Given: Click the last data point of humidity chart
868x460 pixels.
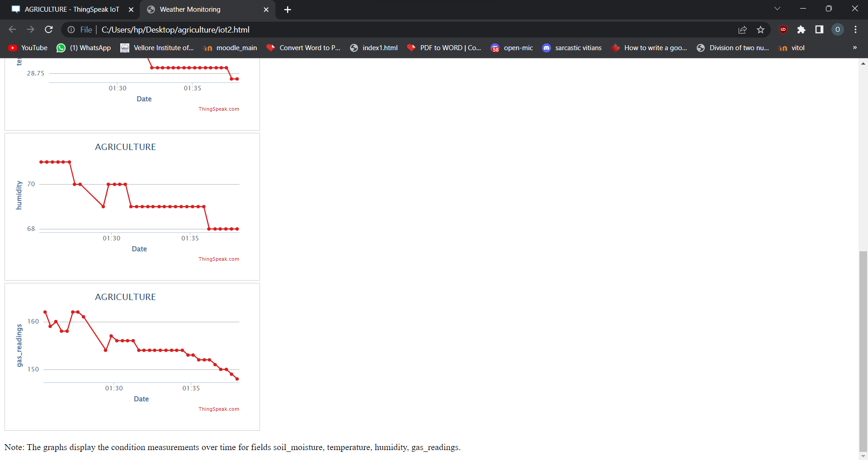Looking at the screenshot, I should click(x=237, y=229).
